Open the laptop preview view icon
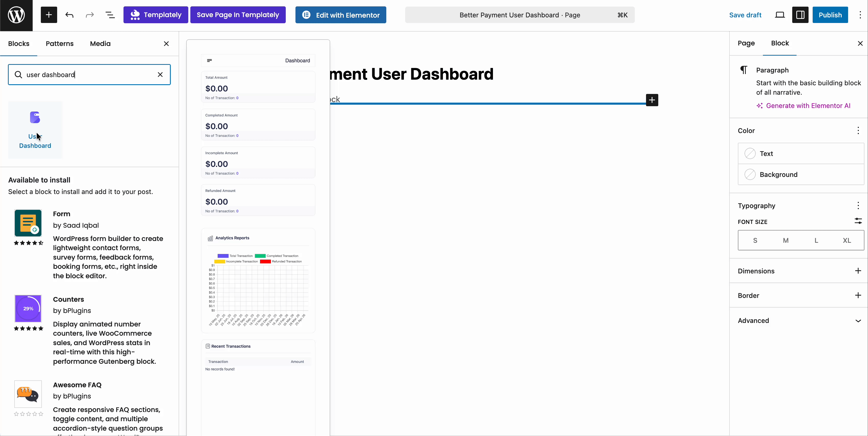 coord(780,15)
